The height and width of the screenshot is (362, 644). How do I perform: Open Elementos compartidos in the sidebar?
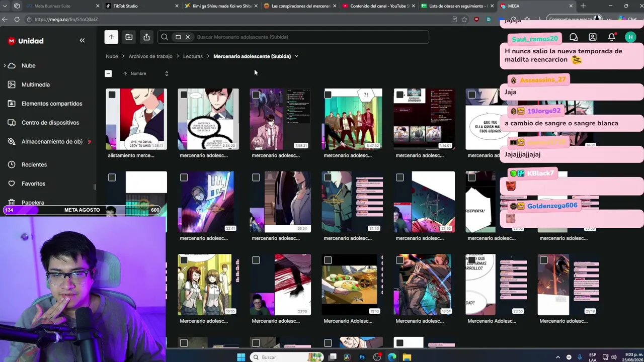point(51,104)
